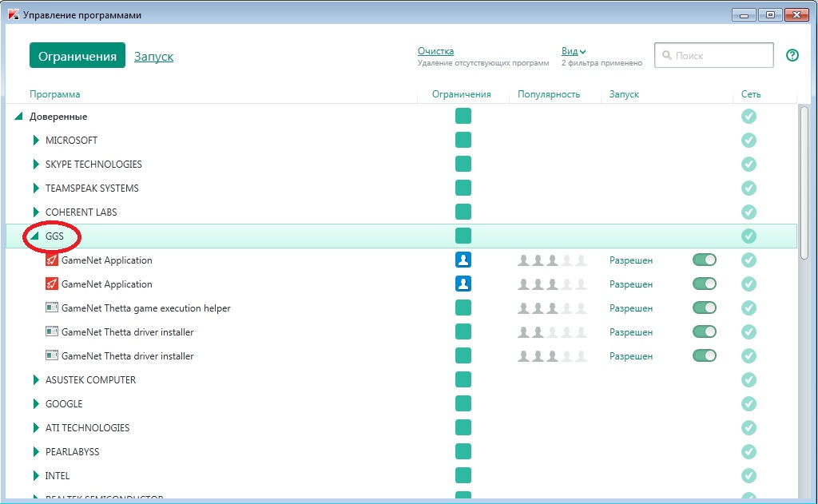Click the restrictions icon for TEAMSPEAK SYSTEMS

click(x=463, y=188)
